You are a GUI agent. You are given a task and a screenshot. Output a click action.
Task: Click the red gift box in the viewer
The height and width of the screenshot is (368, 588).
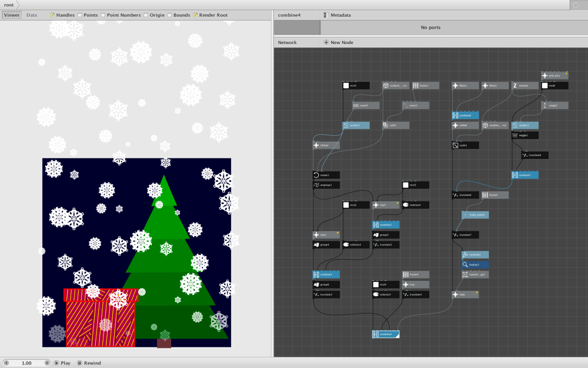(x=101, y=318)
